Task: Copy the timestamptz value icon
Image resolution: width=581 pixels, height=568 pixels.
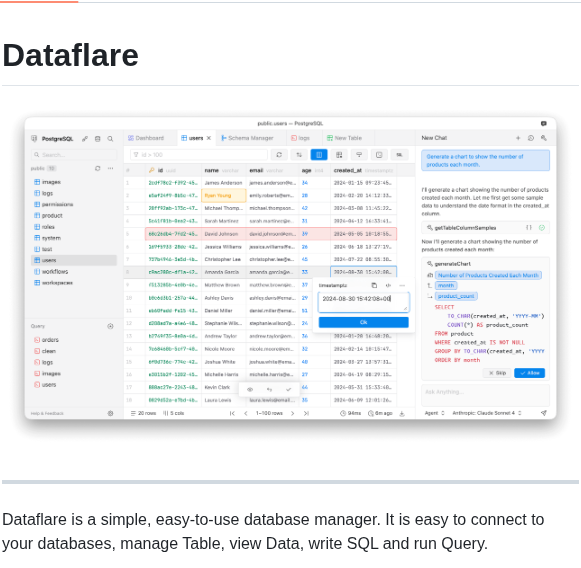Action: [374, 285]
